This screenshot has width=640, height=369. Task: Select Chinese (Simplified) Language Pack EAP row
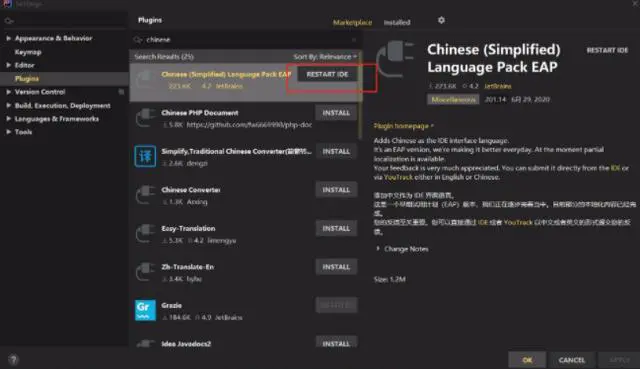(245, 81)
